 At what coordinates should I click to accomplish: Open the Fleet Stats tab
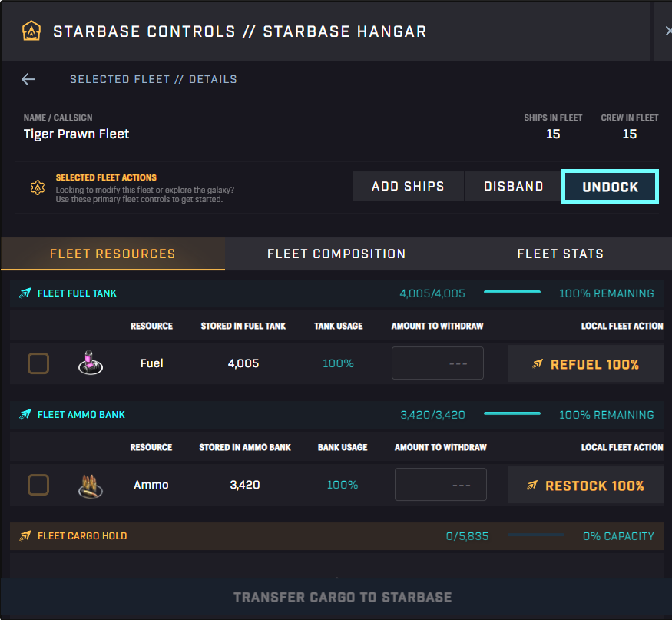point(560,254)
